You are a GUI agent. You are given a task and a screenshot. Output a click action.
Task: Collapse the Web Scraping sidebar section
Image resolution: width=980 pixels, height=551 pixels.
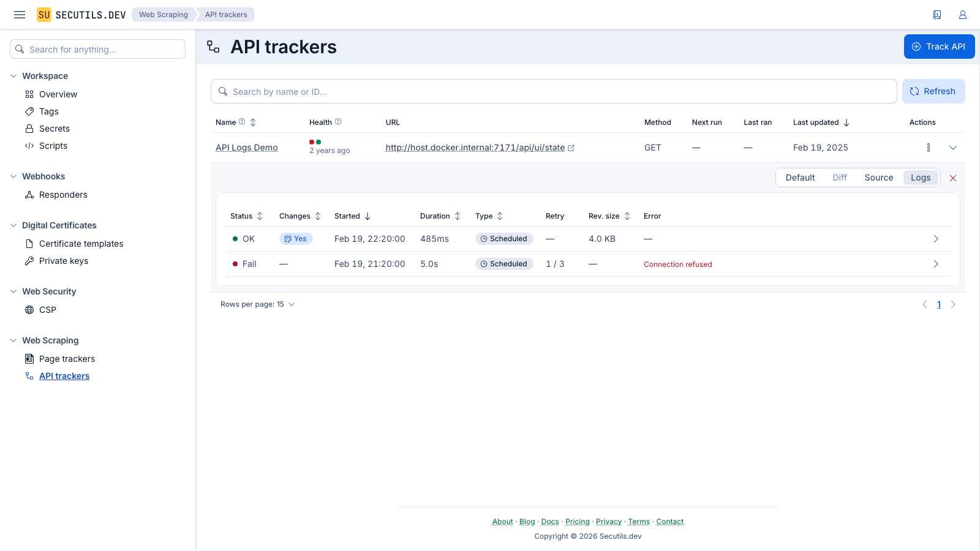click(13, 340)
